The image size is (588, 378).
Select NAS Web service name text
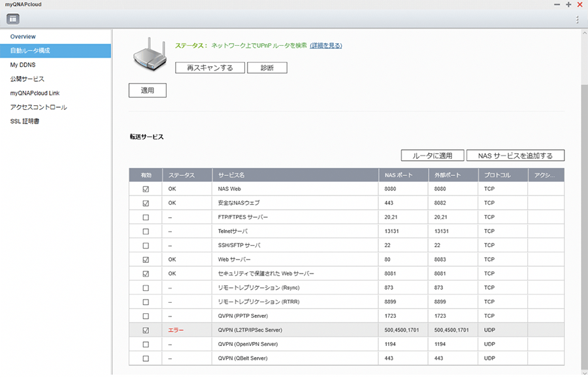[x=229, y=189]
